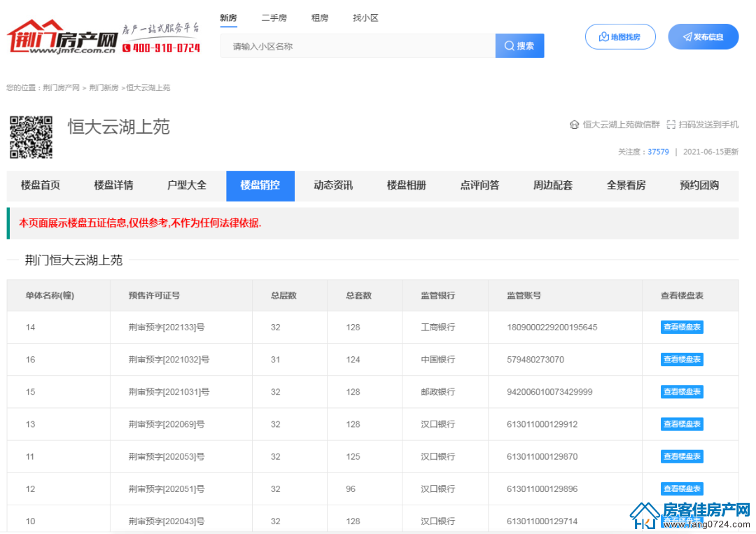Click 恒大云湖上苑 in the breadcrumb
The height and width of the screenshot is (534, 756).
(148, 87)
